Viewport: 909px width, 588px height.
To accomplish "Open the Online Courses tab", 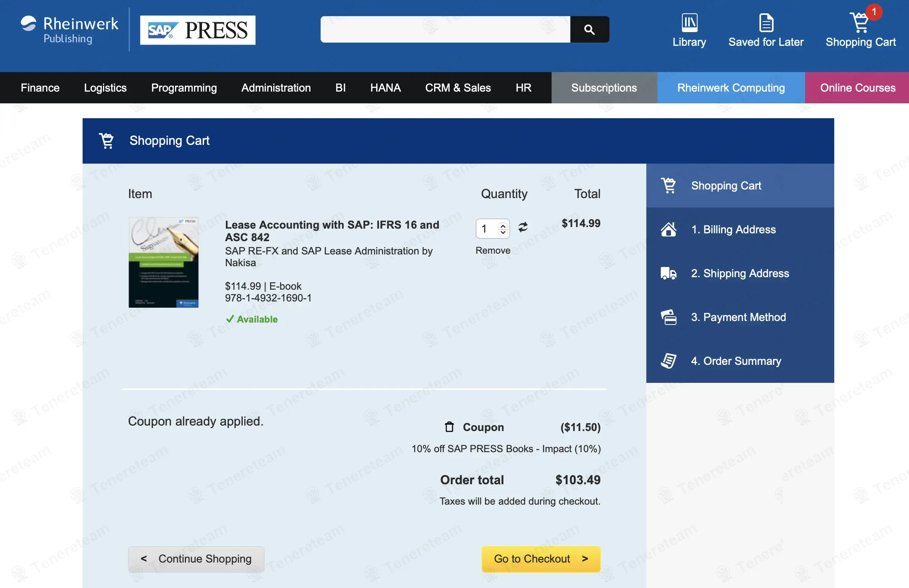I will (857, 88).
